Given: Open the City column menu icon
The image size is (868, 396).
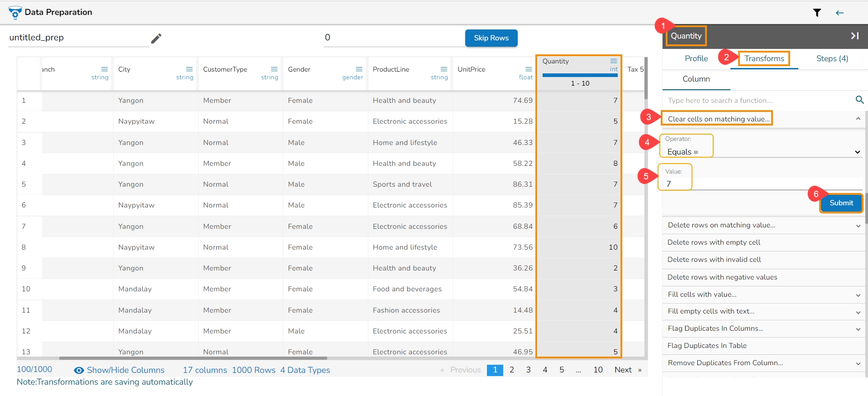Looking at the screenshot, I should point(189,69).
